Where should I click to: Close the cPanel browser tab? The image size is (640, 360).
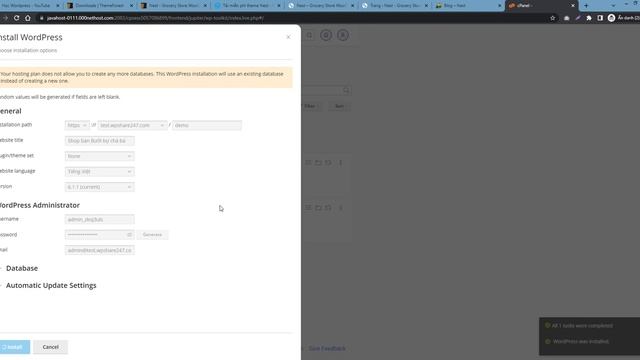[x=573, y=6]
